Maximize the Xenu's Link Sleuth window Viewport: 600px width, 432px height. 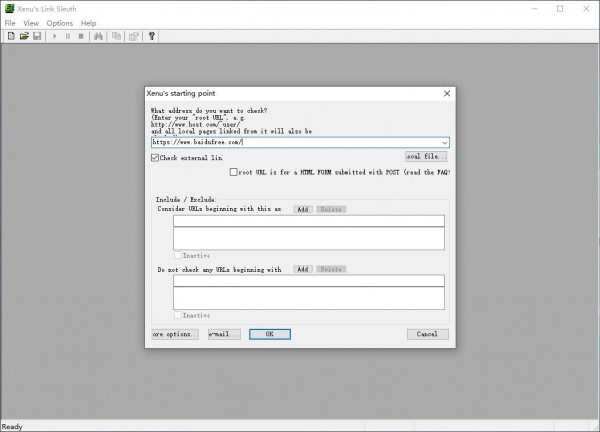click(x=560, y=8)
